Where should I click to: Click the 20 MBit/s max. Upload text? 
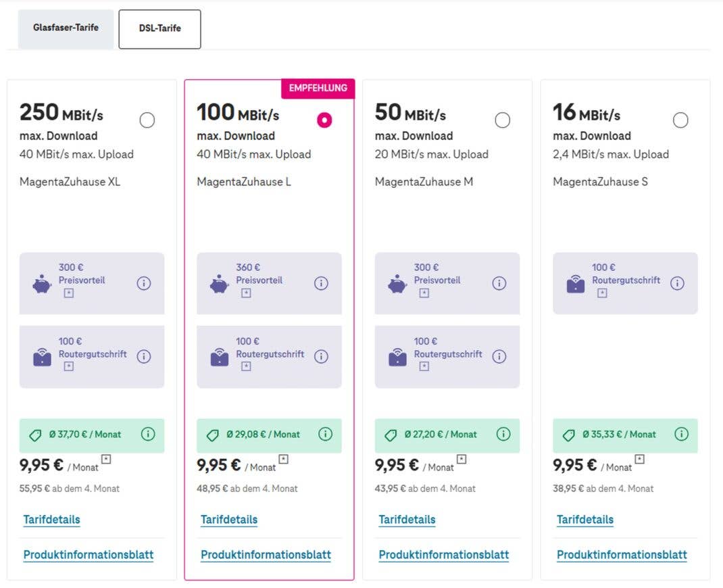click(432, 155)
